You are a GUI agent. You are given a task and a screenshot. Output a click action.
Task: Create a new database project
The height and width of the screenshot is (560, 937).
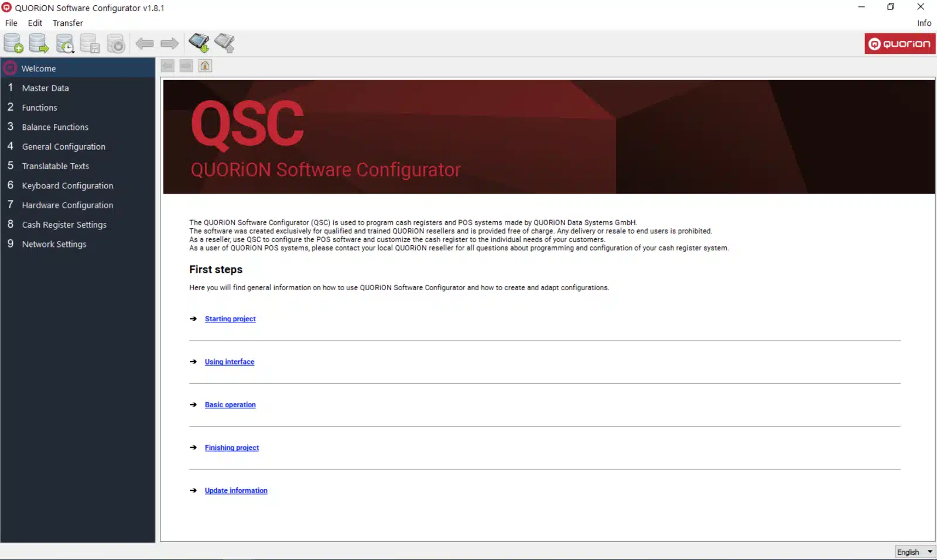coord(13,43)
